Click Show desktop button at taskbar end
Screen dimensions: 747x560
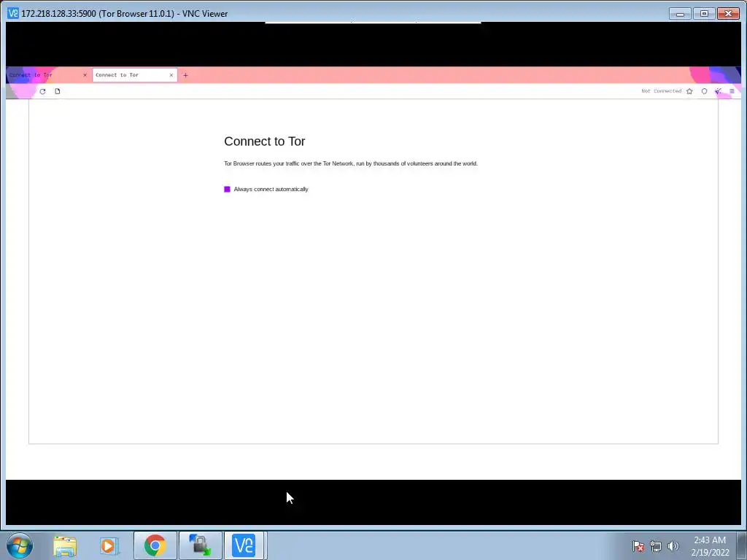click(x=742, y=545)
